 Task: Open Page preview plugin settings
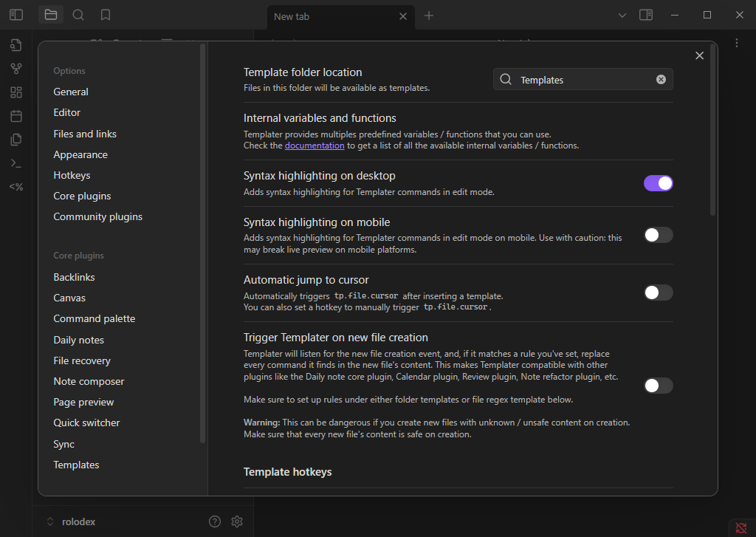coord(83,402)
